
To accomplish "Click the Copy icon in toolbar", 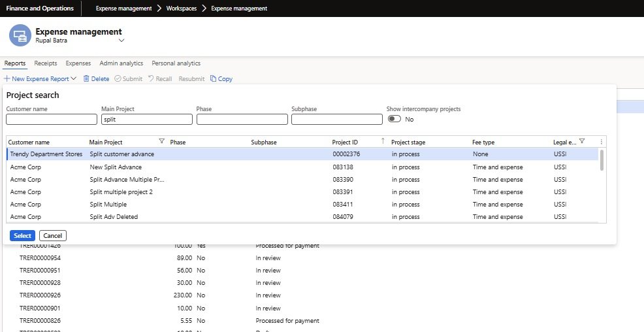I will [213, 79].
